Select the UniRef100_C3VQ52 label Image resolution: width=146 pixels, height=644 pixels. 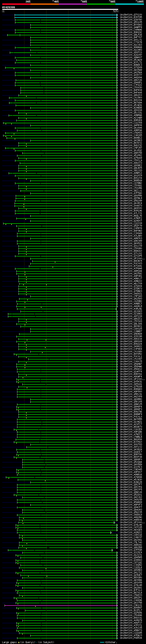click(131, 565)
